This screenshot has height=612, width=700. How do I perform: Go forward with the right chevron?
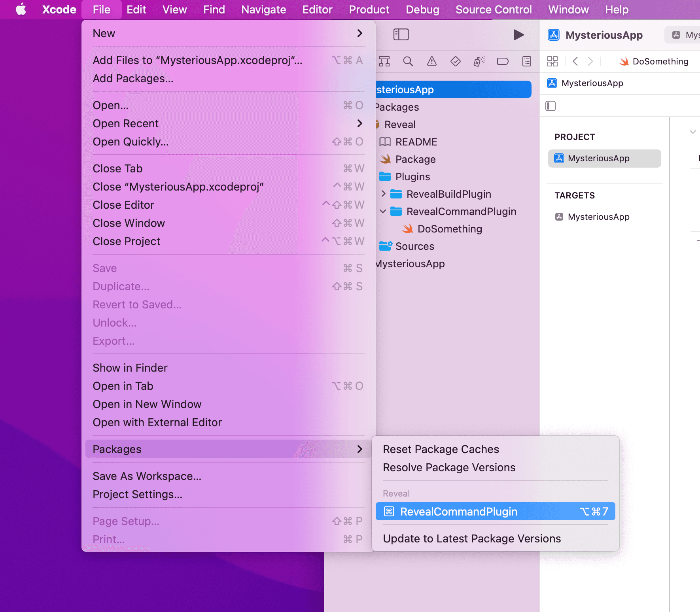(x=590, y=61)
